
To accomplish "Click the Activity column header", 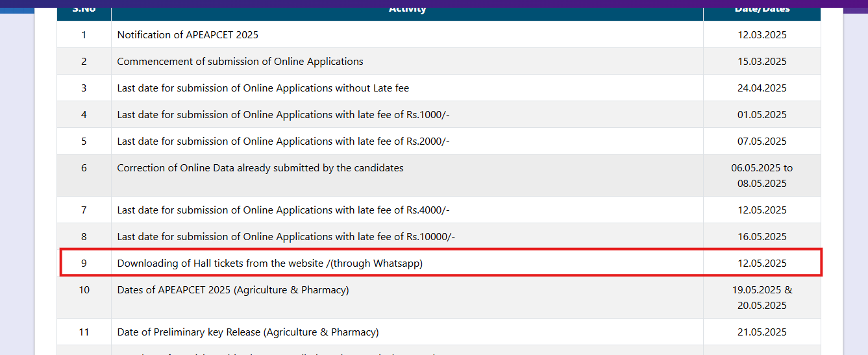I will point(407,10).
